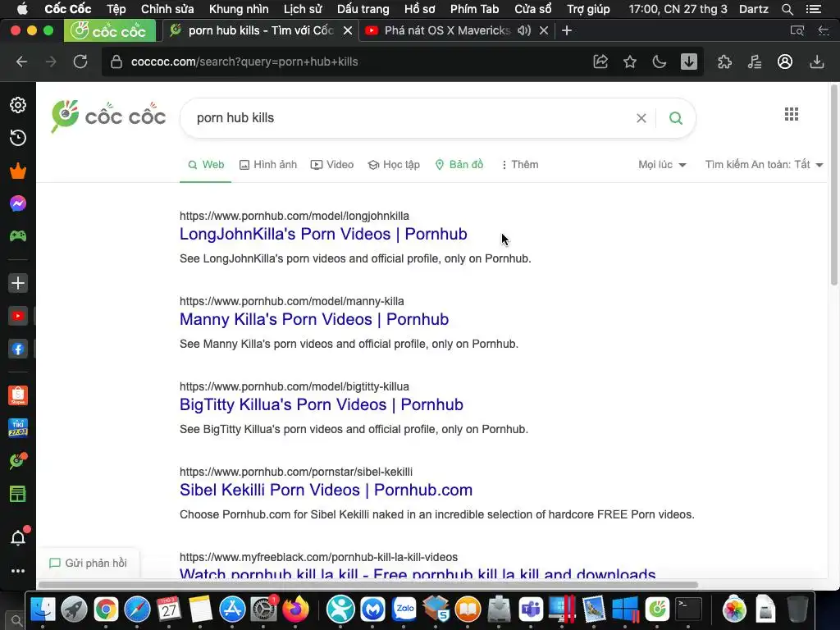Open the tab search icon in tab strip
Image resolution: width=840 pixels, height=630 pixels.
pos(797,30)
